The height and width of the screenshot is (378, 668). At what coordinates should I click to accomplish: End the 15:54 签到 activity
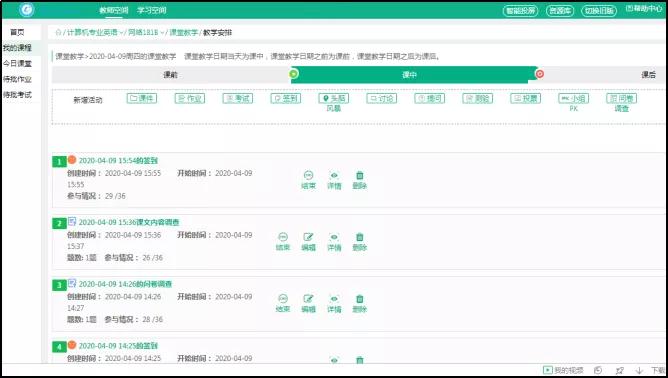point(308,180)
